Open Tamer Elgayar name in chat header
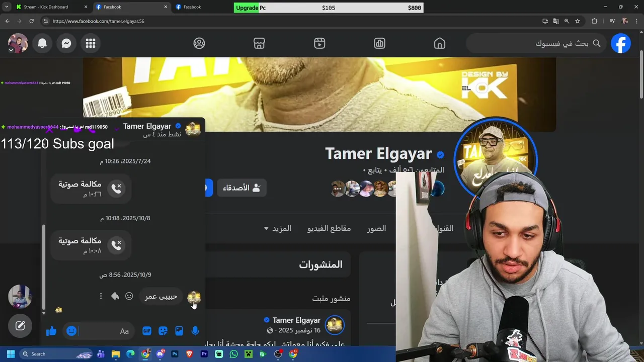Viewport: 644px width, 362px height. 147,126
